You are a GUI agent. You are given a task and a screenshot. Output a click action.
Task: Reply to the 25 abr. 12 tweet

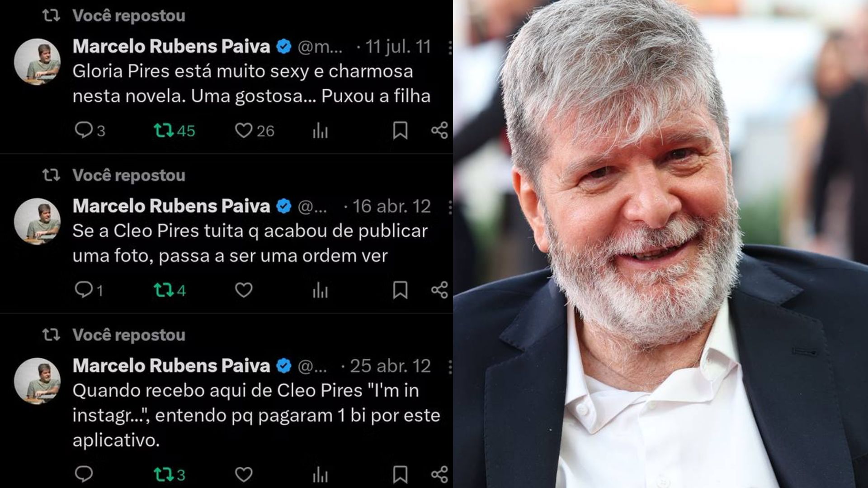tap(84, 474)
